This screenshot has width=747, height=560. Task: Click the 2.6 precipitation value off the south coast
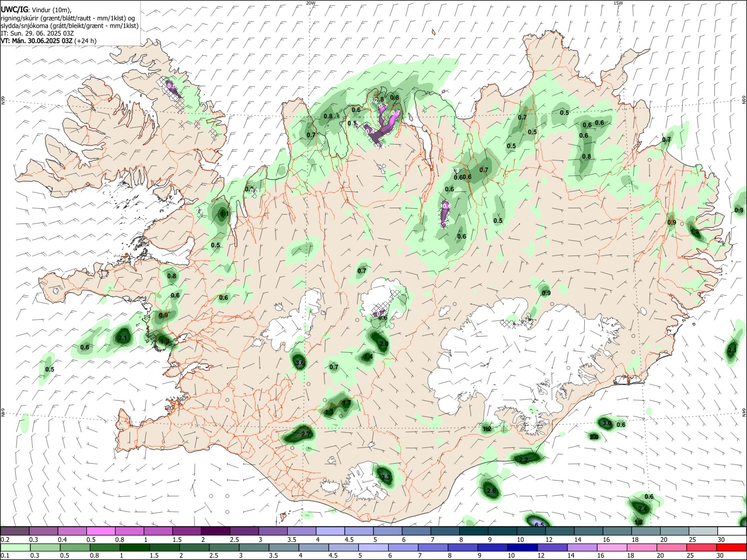click(x=491, y=491)
